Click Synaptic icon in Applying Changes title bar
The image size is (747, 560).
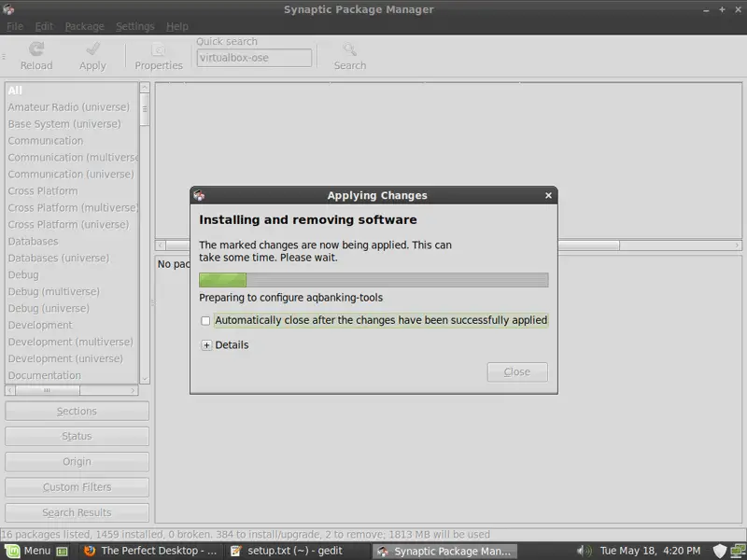[199, 195]
